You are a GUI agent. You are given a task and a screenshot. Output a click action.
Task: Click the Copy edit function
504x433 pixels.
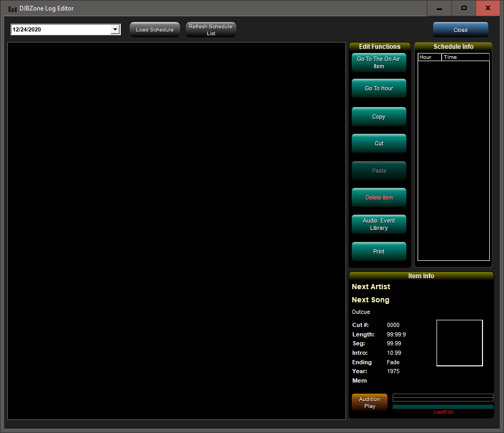click(379, 117)
